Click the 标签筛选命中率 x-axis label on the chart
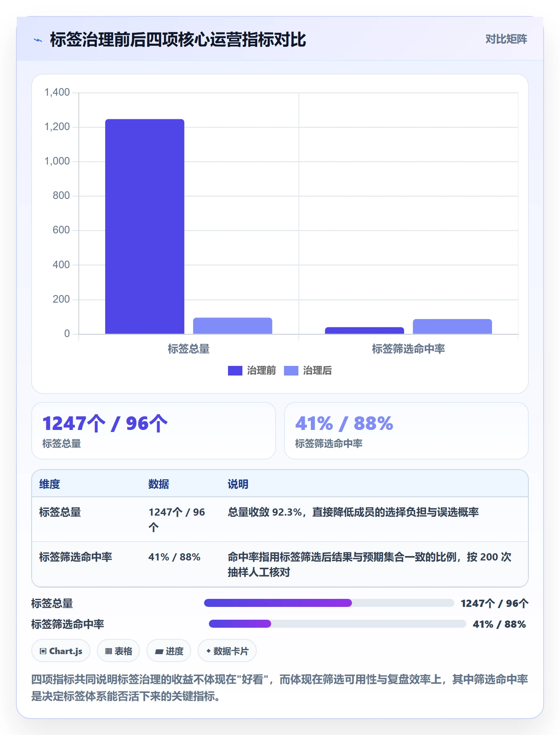This screenshot has width=560, height=735. (408, 349)
